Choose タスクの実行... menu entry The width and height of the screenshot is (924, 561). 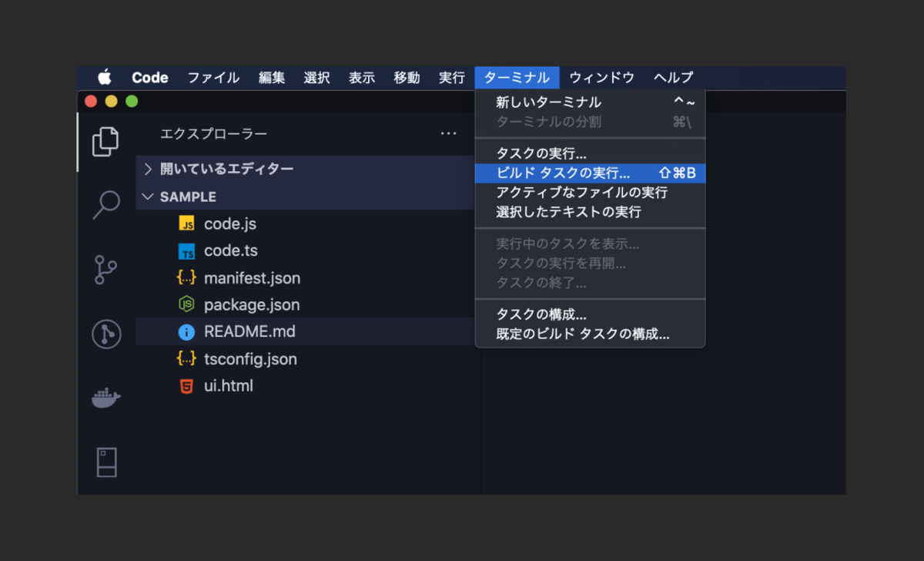click(x=590, y=153)
